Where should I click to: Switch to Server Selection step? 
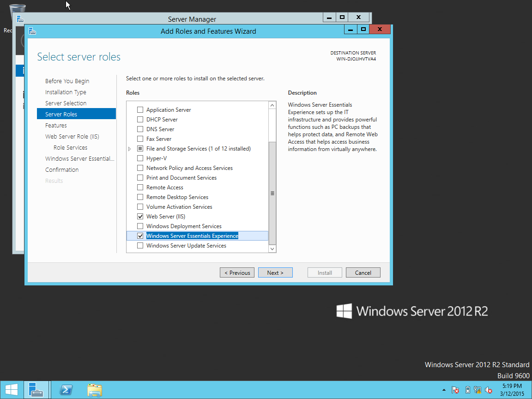point(66,103)
